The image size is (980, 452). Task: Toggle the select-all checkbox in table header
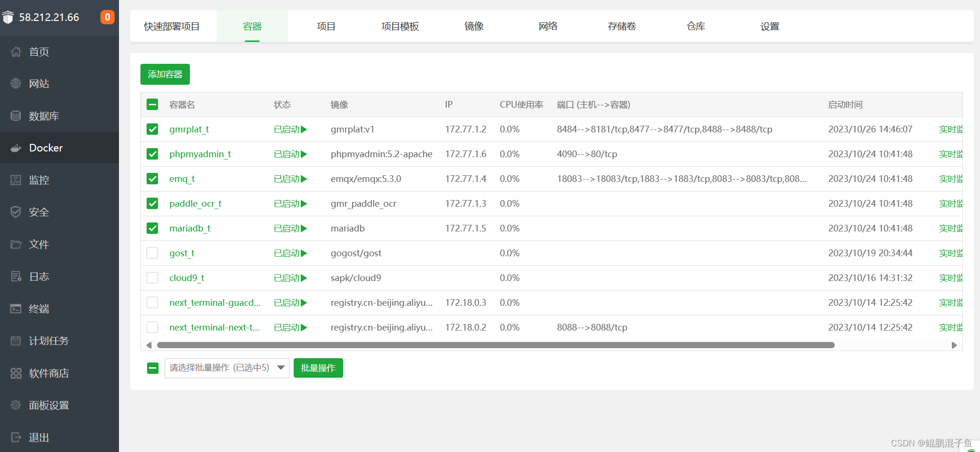[x=152, y=104]
